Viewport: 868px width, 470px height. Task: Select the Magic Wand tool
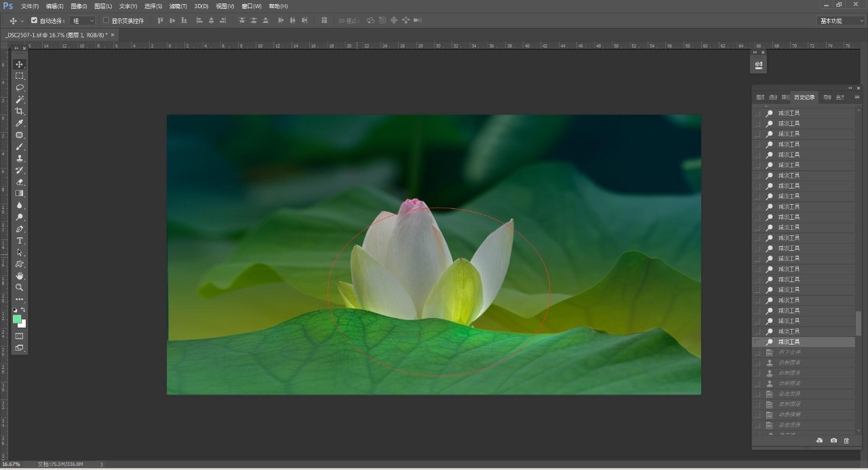[20, 100]
